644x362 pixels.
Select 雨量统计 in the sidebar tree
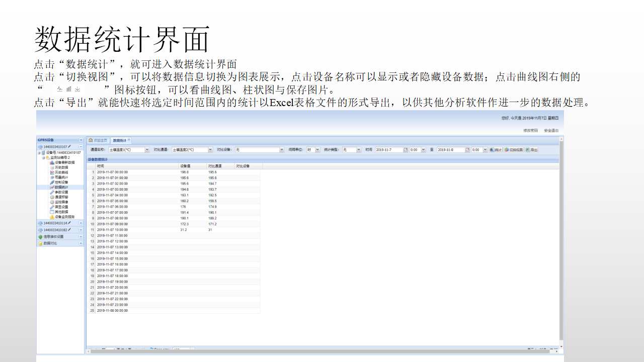[x=61, y=177]
